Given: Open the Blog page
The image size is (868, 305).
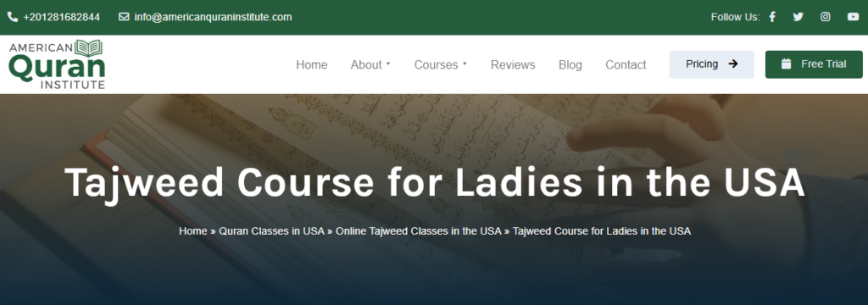Looking at the screenshot, I should coord(570,64).
